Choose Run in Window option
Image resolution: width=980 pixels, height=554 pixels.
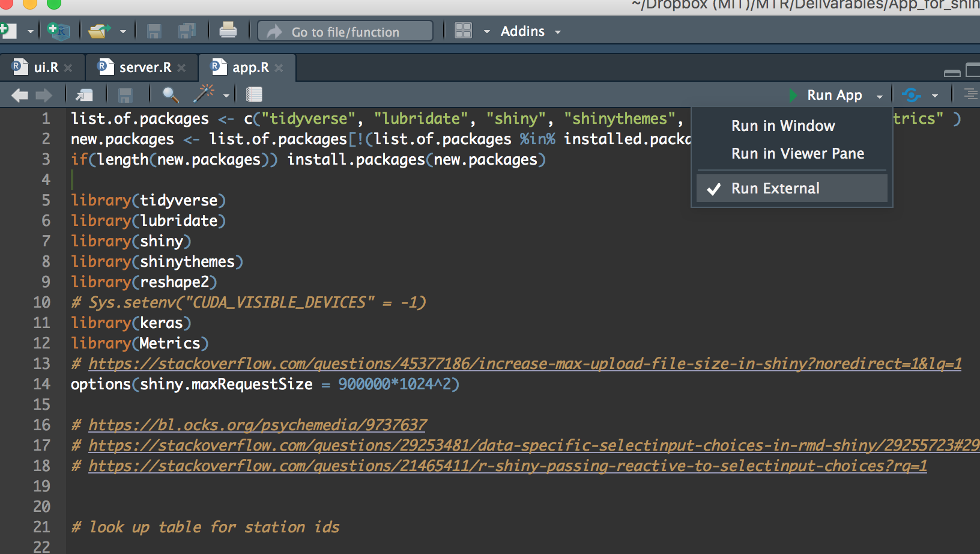[783, 126]
